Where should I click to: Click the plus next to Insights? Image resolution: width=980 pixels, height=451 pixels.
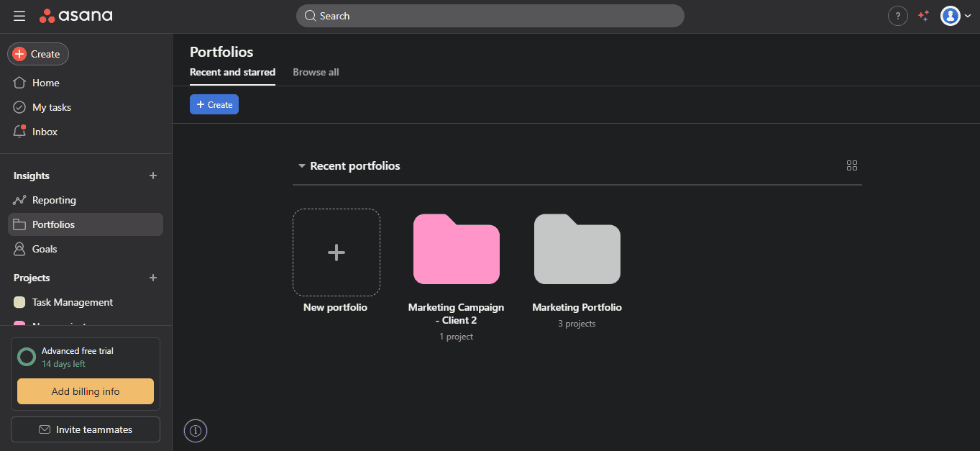click(152, 176)
